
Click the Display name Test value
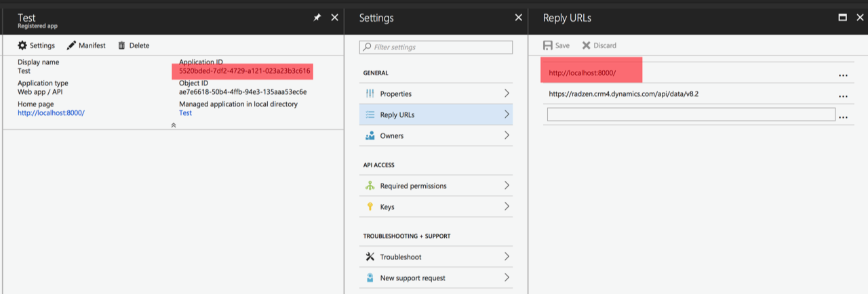[24, 70]
